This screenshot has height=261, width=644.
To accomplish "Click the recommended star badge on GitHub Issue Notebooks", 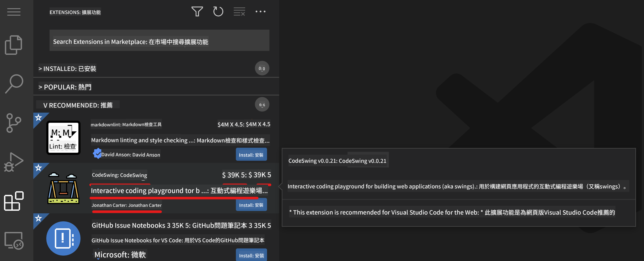I will [x=39, y=218].
